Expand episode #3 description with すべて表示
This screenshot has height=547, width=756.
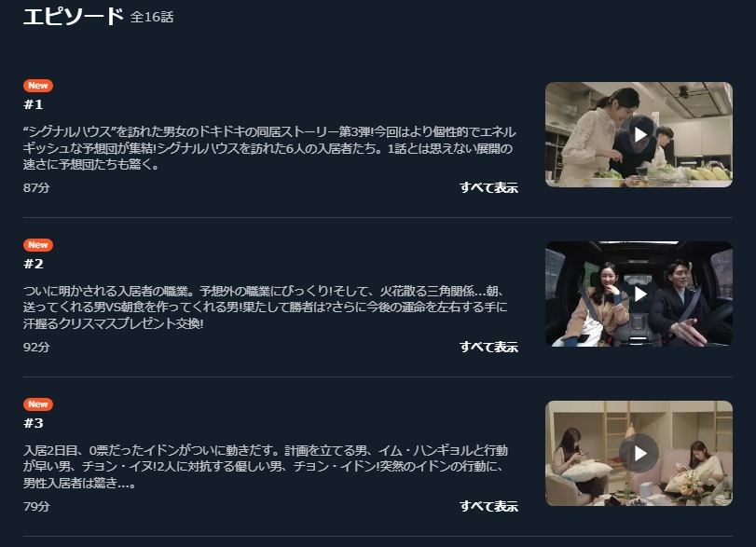[488, 506]
